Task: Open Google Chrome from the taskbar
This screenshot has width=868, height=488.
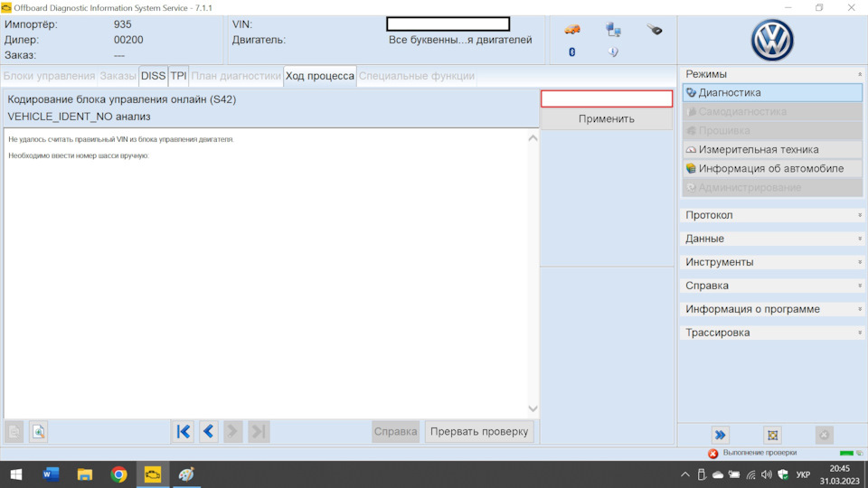Action: tap(118, 474)
